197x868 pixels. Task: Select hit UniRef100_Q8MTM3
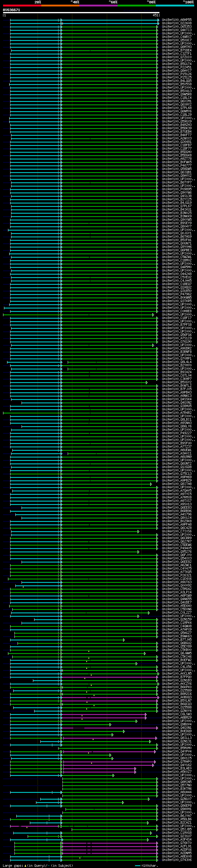(177, 47)
